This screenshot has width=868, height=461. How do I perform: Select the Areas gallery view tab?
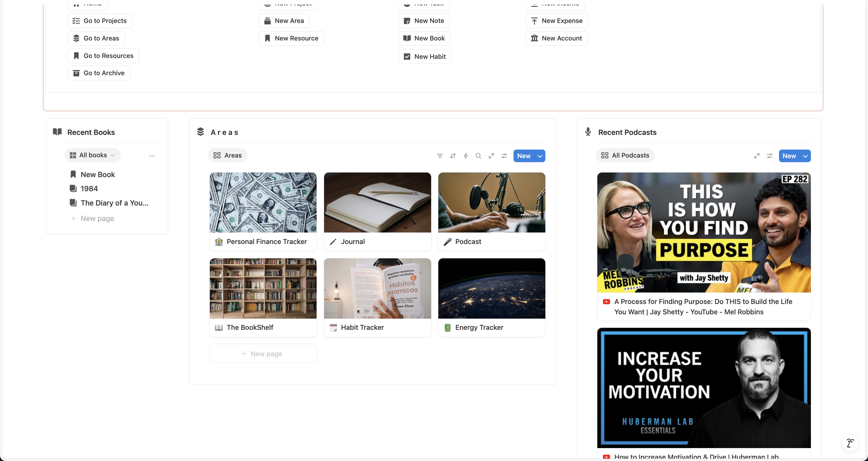[x=227, y=155]
